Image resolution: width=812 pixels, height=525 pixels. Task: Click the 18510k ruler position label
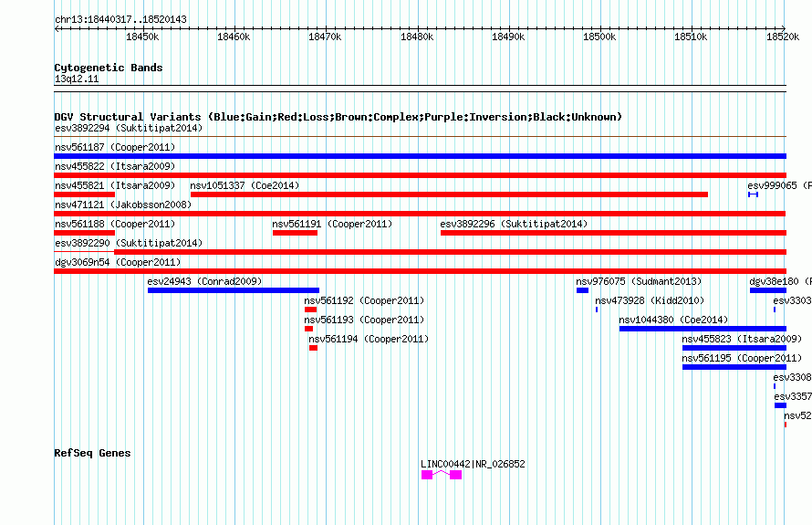[x=691, y=37]
